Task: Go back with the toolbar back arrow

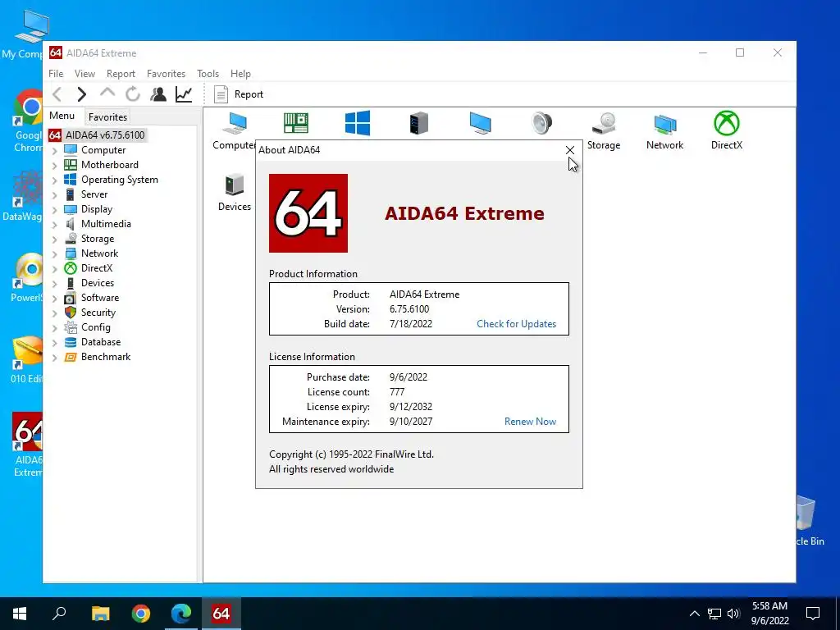Action: 57,94
